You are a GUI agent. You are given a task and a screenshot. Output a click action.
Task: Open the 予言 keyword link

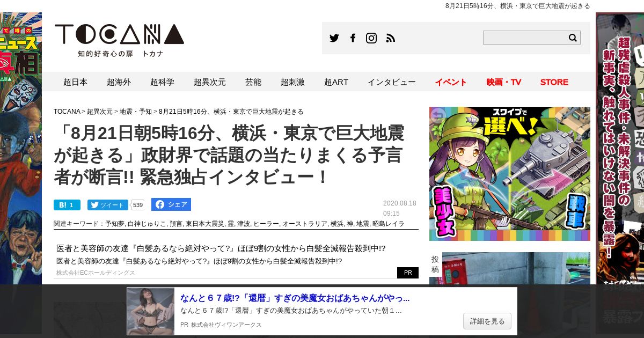pyautogui.click(x=175, y=224)
